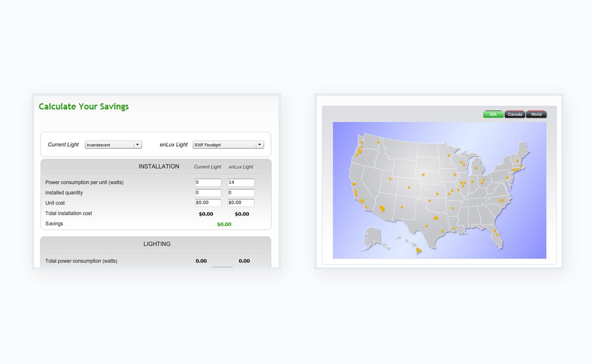592x364 pixels.
Task: Click the Calculate Your Savings heading
Action: pyautogui.click(x=84, y=107)
